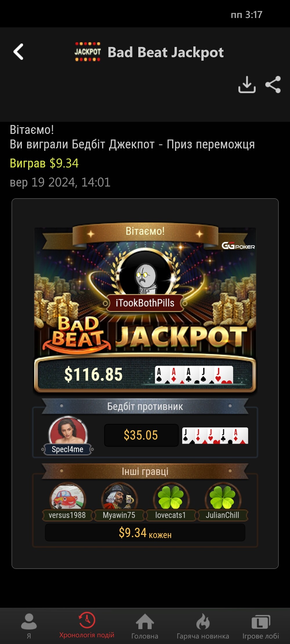
Task: Tap JulianChill clover avatar
Action: pyautogui.click(x=222, y=497)
